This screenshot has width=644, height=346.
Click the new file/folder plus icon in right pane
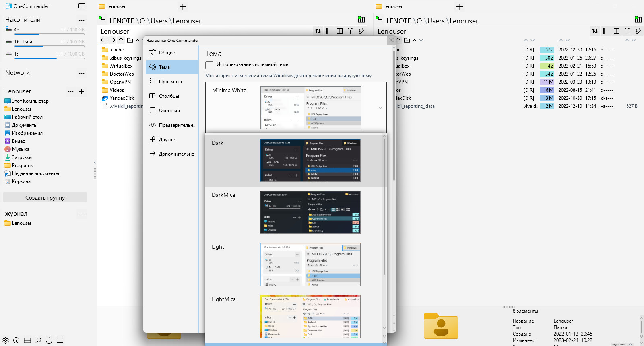point(617,31)
